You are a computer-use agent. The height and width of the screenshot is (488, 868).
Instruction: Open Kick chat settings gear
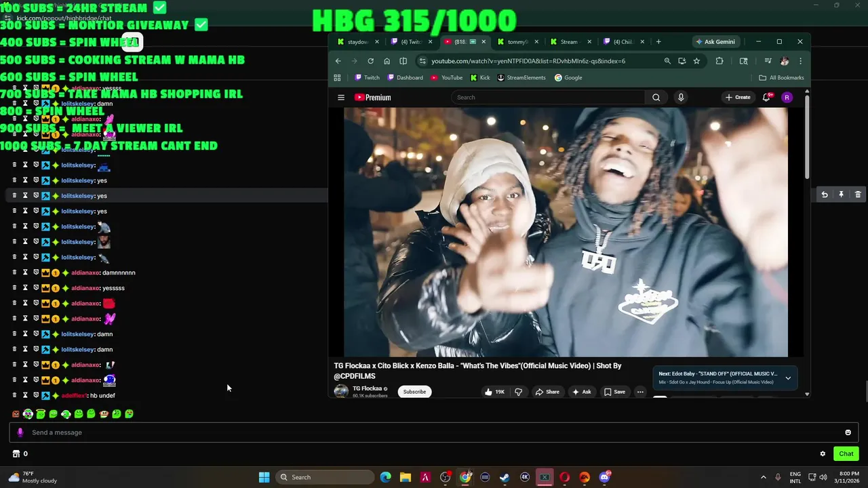[x=823, y=454]
